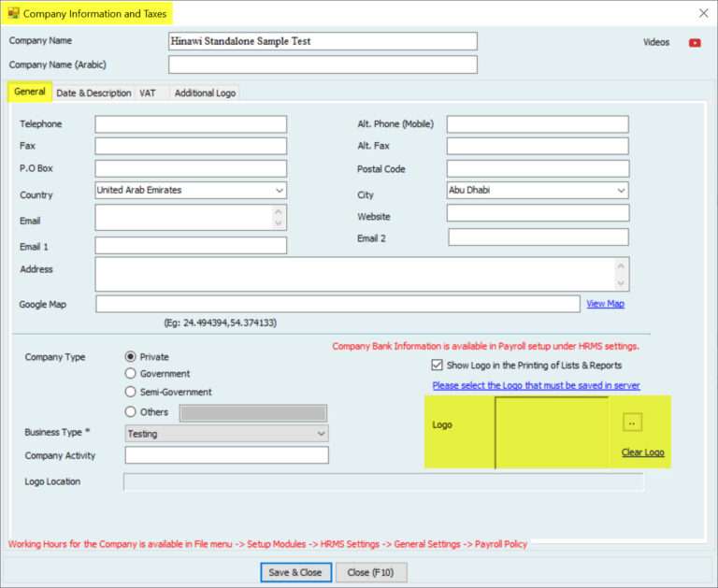Open the City dropdown list
The image size is (718, 588).
pyautogui.click(x=620, y=190)
